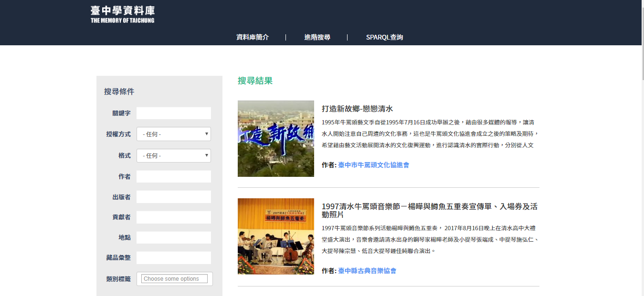The width and height of the screenshot is (644, 296).
Task: Click the 出版者 input field
Action: point(173,197)
